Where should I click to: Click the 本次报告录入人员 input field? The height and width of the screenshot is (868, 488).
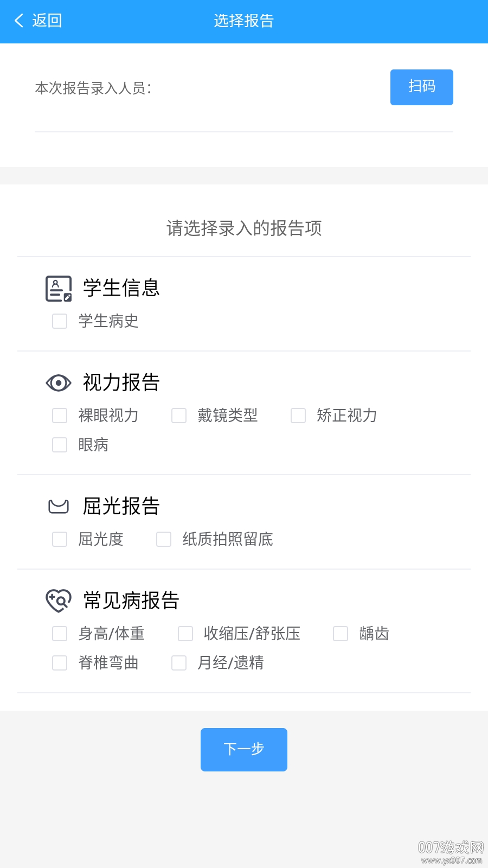(x=266, y=88)
